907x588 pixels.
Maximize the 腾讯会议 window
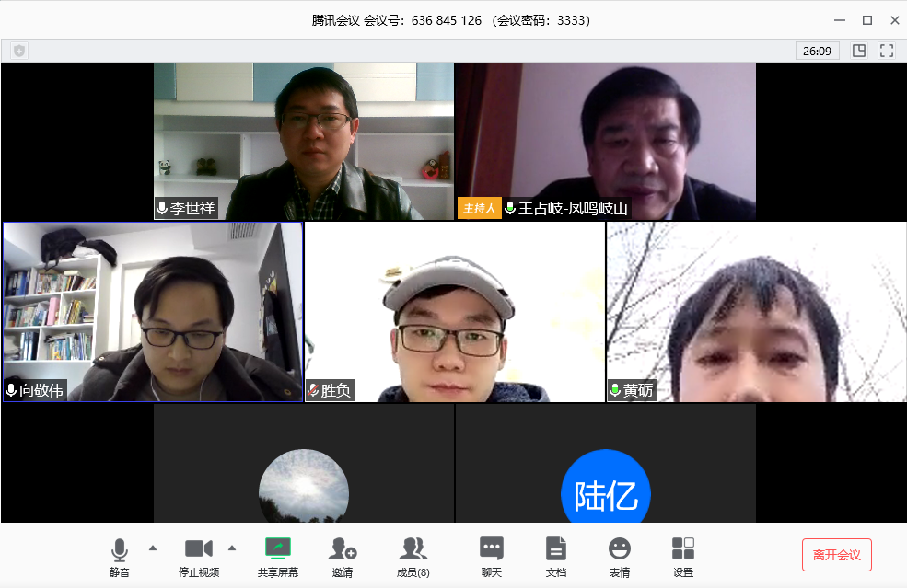(x=866, y=20)
